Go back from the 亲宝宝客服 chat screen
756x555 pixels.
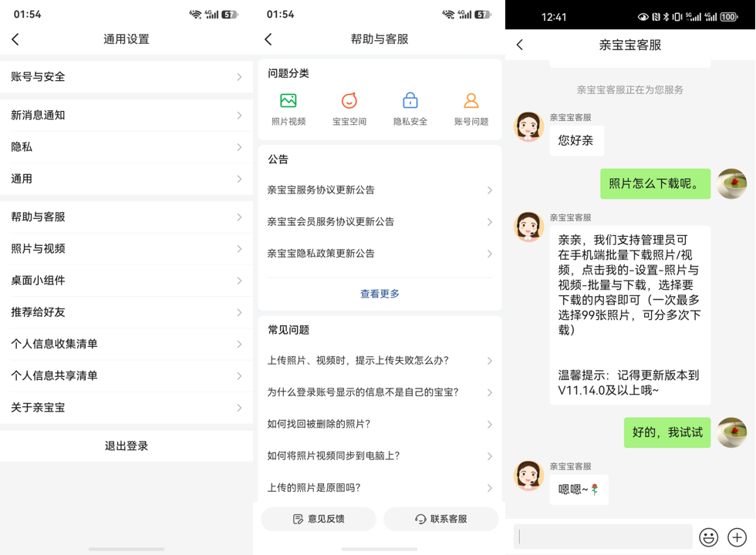pyautogui.click(x=519, y=45)
